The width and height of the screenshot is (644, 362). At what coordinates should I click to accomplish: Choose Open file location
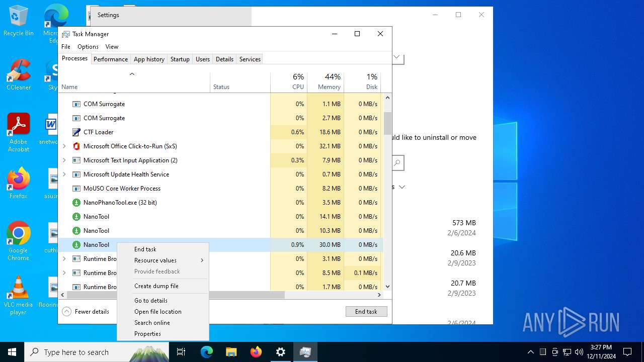pos(163,312)
